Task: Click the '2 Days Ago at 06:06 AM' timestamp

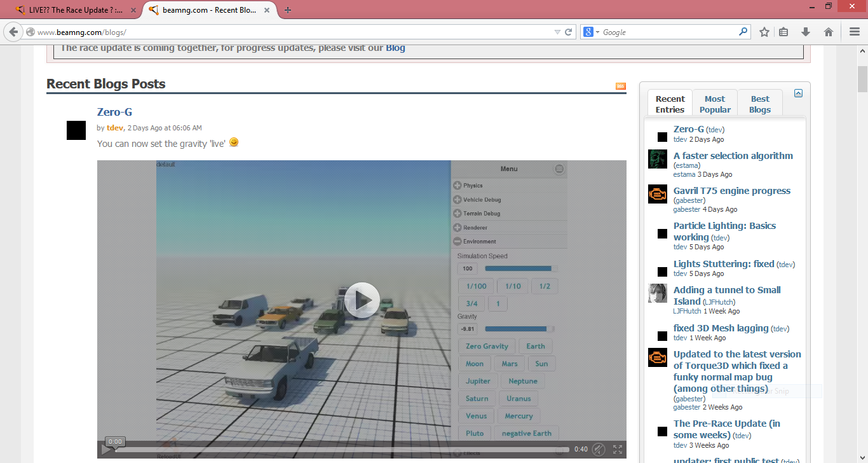Action: tap(165, 128)
